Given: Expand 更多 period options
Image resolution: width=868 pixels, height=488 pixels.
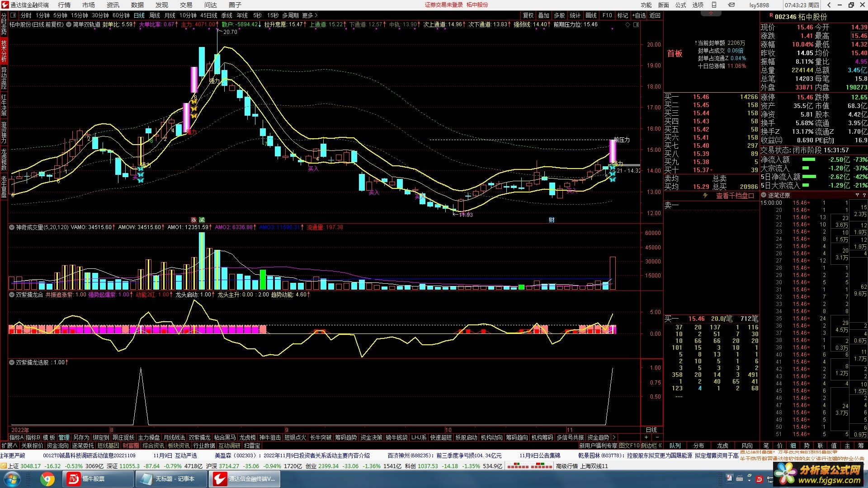Looking at the screenshot, I should point(310,15).
